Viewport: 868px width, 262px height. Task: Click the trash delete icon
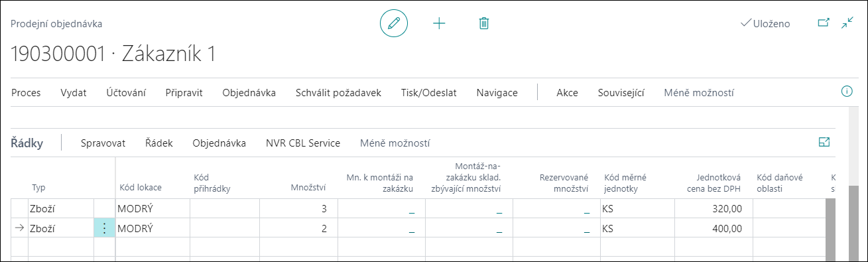click(x=484, y=23)
